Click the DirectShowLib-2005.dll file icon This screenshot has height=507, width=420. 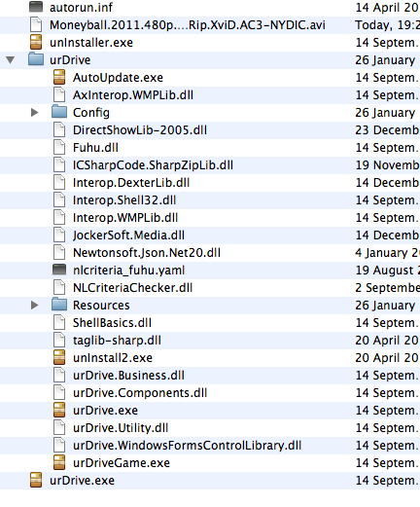59,130
